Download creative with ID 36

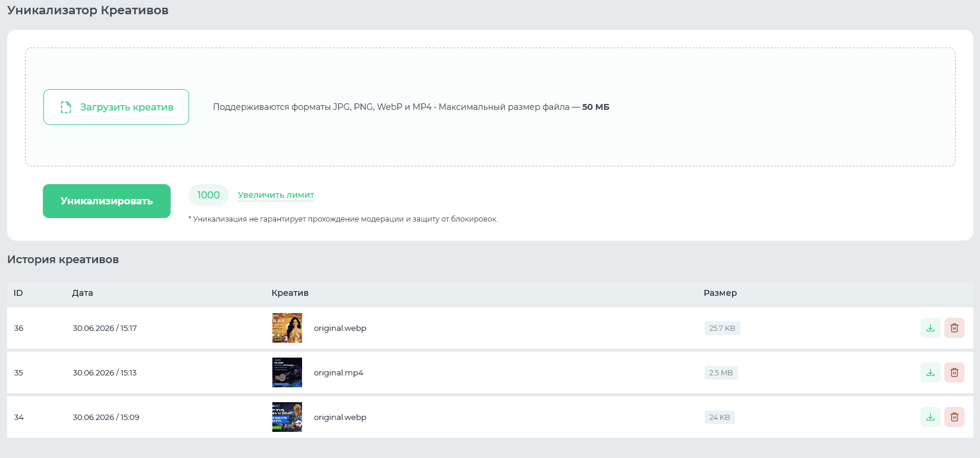tap(931, 328)
